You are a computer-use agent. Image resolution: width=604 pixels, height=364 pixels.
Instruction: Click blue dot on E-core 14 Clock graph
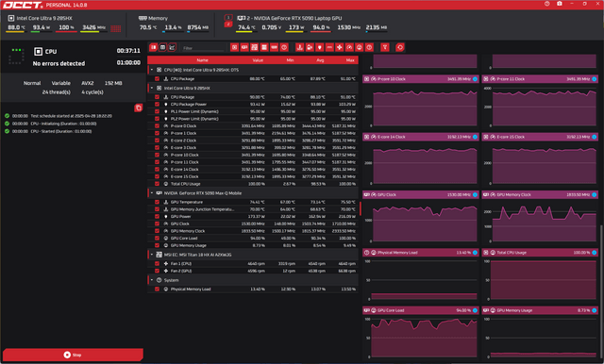click(475, 137)
